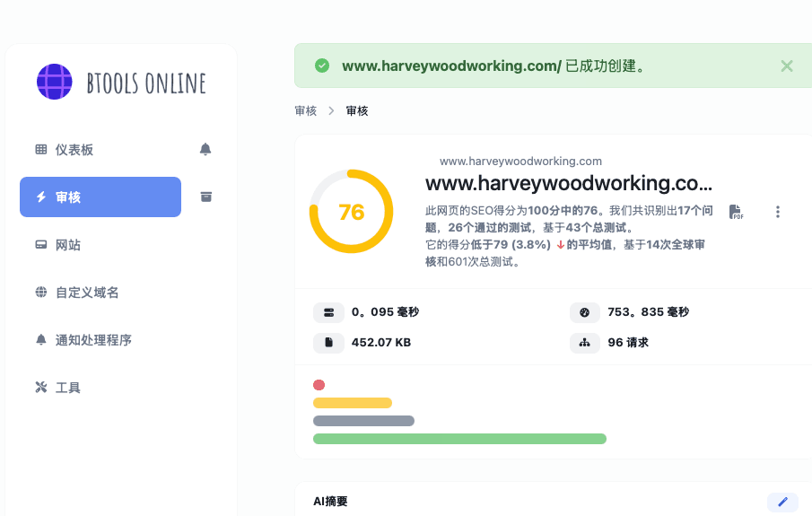Open the notification bell beside 仪表板
This screenshot has height=516, width=812.
pos(205,149)
